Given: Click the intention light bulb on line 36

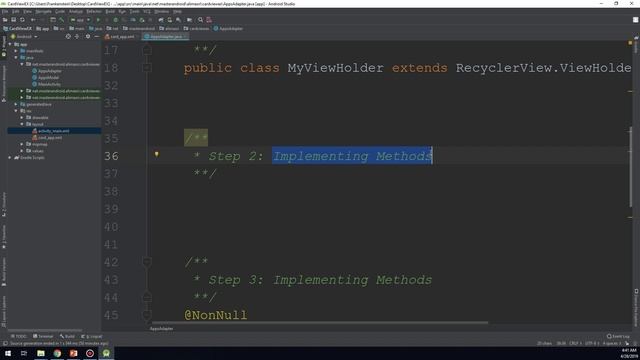Looking at the screenshot, I should pyautogui.click(x=156, y=154).
